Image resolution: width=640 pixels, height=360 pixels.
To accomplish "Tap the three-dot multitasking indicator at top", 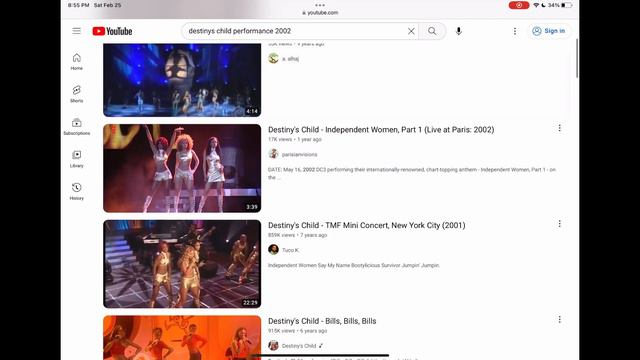I will click(x=320, y=5).
